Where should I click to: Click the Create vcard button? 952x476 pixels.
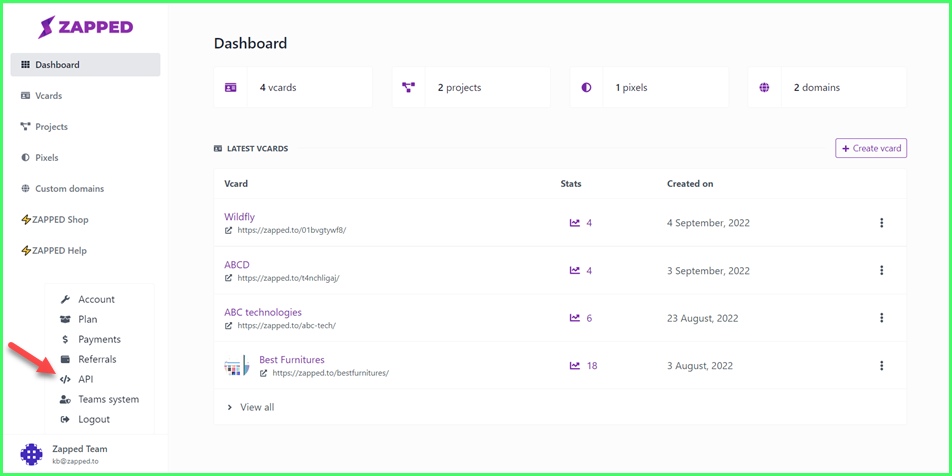click(871, 148)
